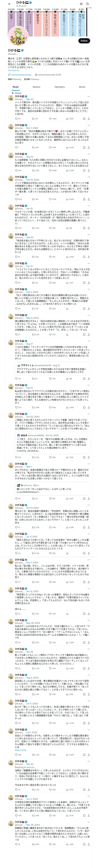The width and height of the screenshot is (98, 868).
Task: Switch to the Replies tab
Action: tap(36, 87)
